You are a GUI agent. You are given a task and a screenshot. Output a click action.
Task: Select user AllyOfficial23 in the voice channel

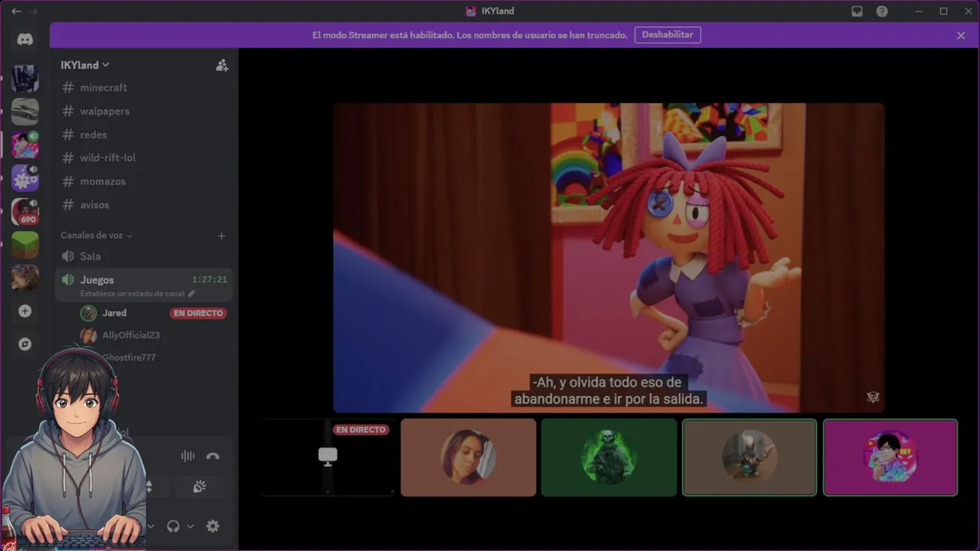(131, 335)
